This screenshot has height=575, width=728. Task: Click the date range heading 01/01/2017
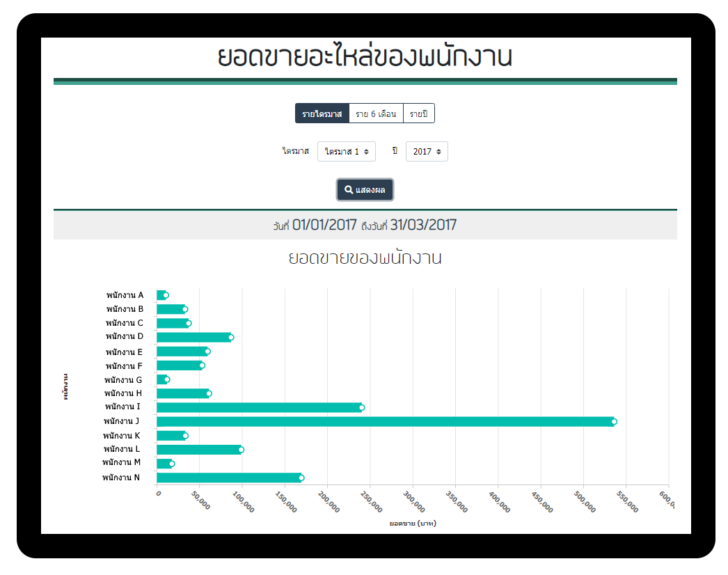[x=324, y=225]
